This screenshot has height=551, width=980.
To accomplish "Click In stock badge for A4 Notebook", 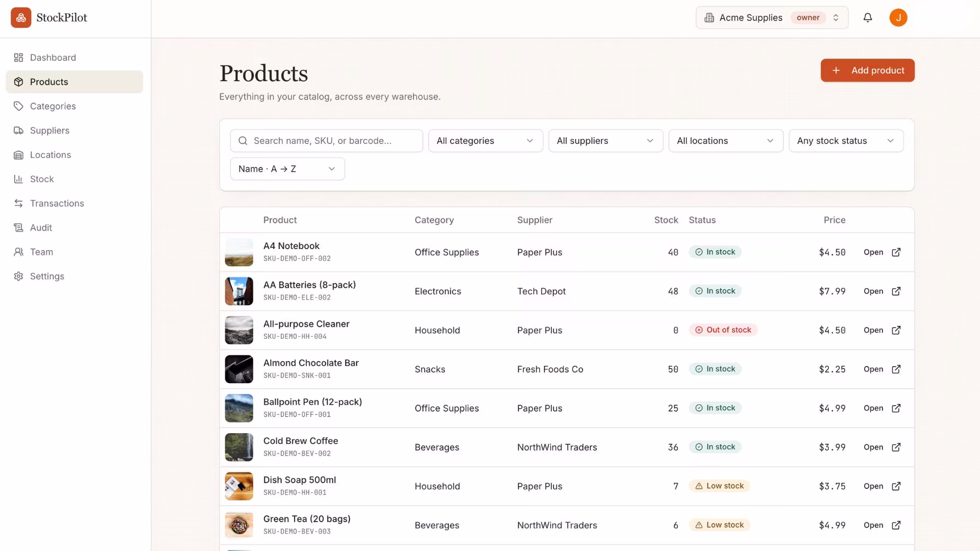I will (715, 252).
